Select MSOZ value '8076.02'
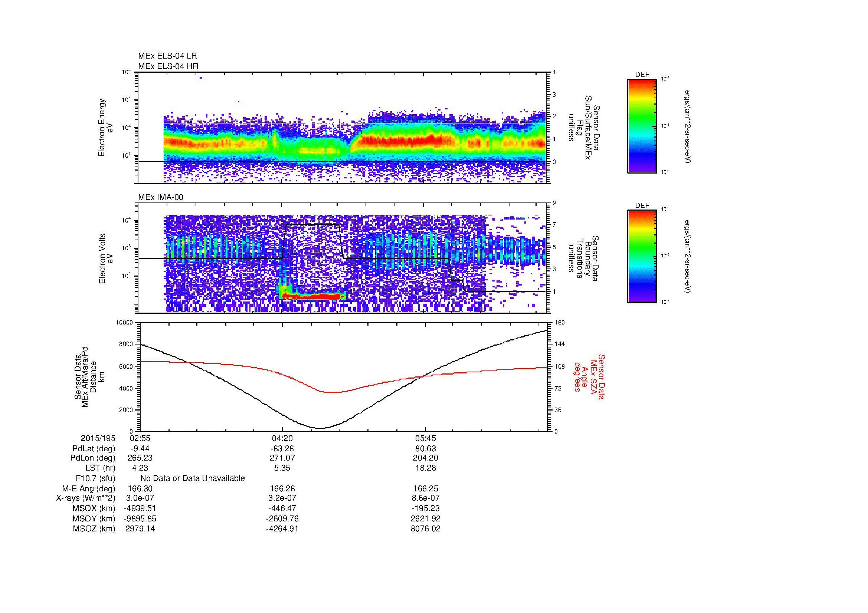 425,529
